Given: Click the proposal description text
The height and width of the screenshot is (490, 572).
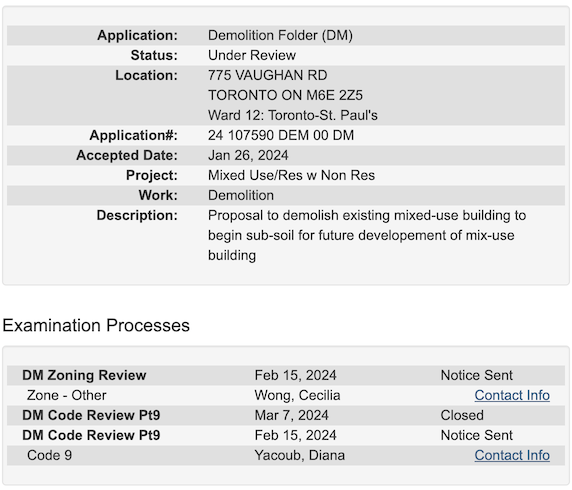Looking at the screenshot, I should point(367,235).
